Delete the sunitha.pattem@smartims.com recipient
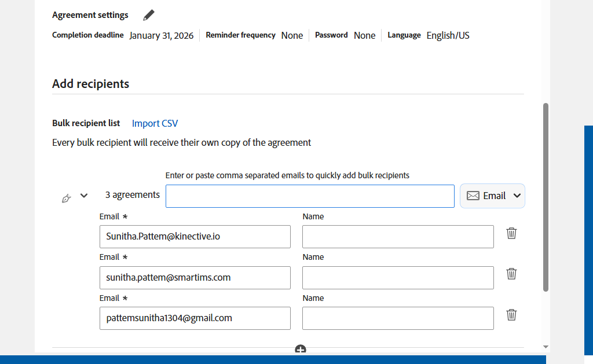 pos(511,274)
